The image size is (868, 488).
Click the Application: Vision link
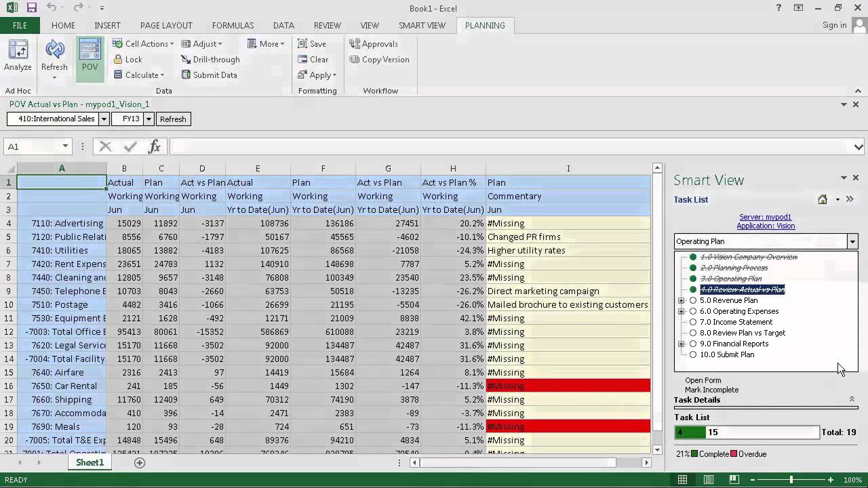tap(766, 226)
